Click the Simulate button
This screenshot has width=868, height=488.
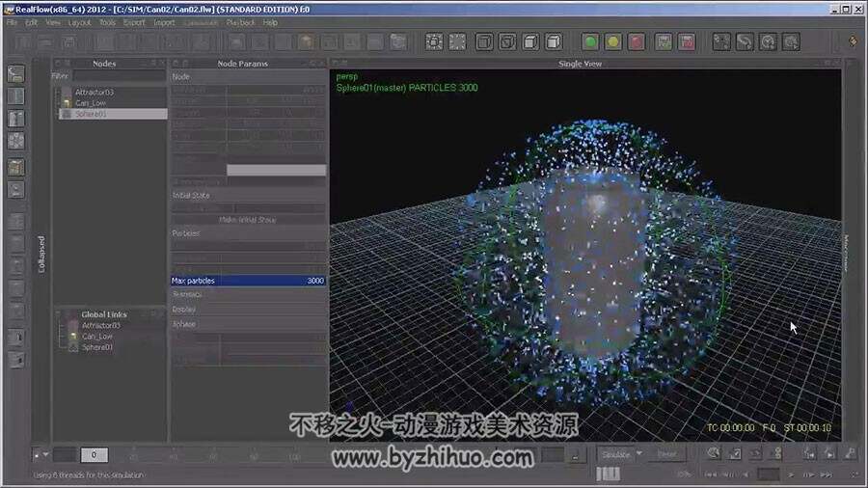615,455
